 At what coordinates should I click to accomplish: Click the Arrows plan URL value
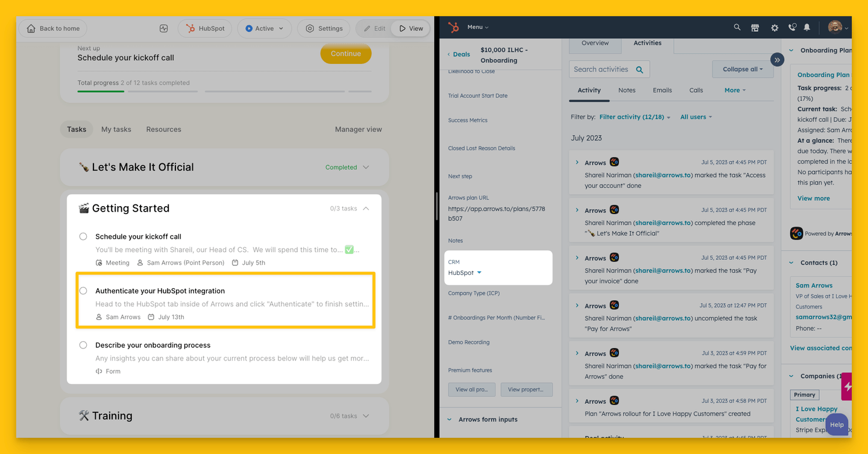click(497, 214)
